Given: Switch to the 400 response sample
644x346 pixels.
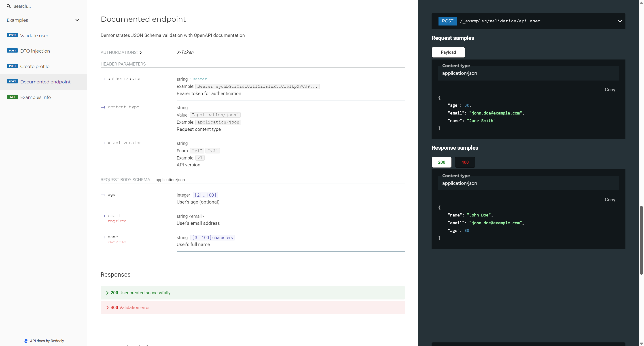Looking at the screenshot, I should click(464, 162).
